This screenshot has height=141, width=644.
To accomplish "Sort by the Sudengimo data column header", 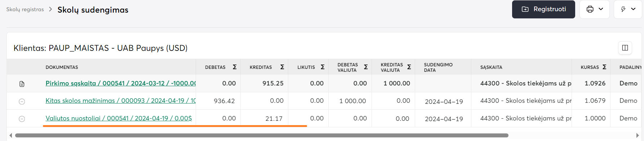I will point(438,67).
